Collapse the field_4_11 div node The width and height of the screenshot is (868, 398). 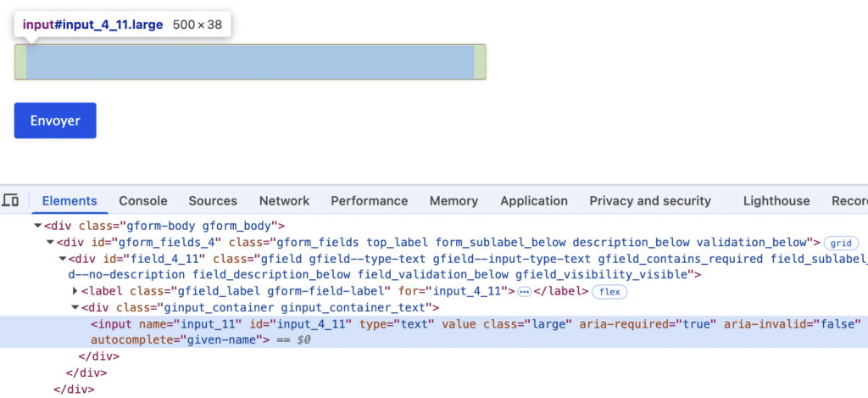point(62,259)
